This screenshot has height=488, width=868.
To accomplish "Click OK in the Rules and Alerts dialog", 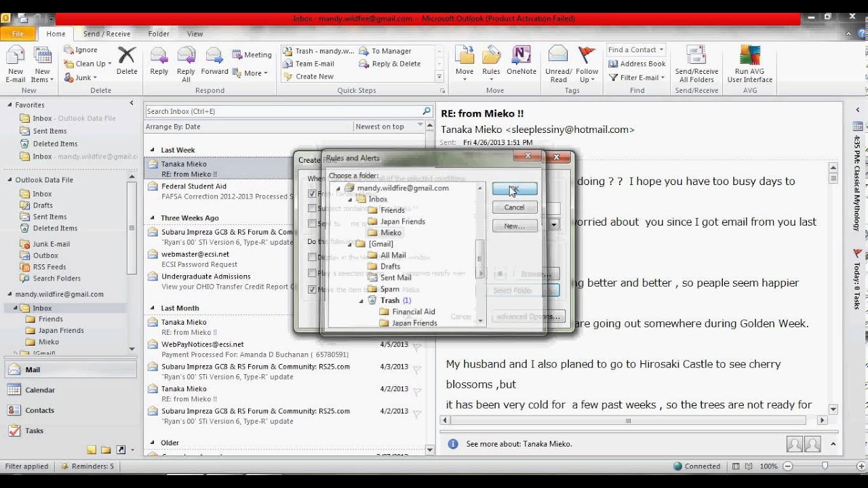I will [x=515, y=189].
